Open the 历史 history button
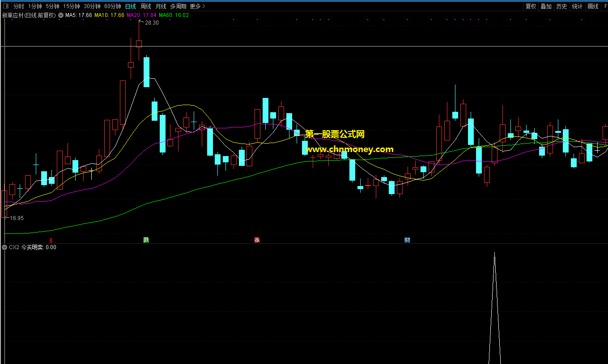Image resolution: width=608 pixels, height=364 pixels. [561, 6]
